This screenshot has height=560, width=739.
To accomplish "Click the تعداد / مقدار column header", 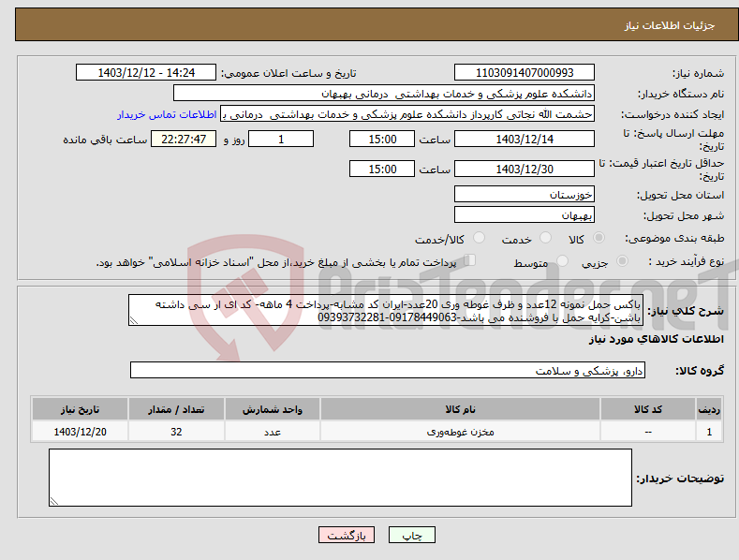I will (176, 409).
